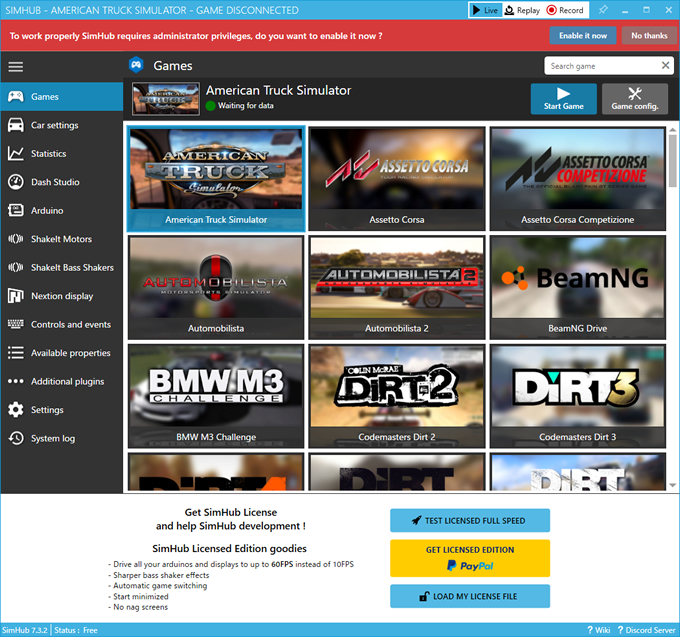The height and width of the screenshot is (637, 680).
Task: Click the Start Game button
Action: [563, 99]
